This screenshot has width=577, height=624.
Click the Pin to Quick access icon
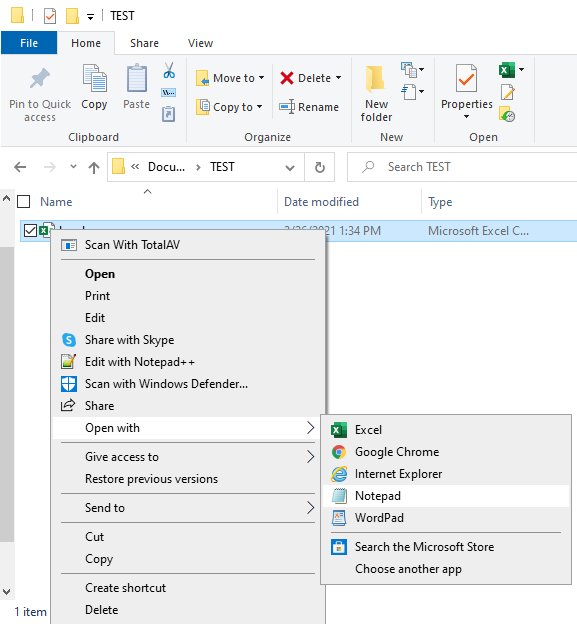coord(40,78)
